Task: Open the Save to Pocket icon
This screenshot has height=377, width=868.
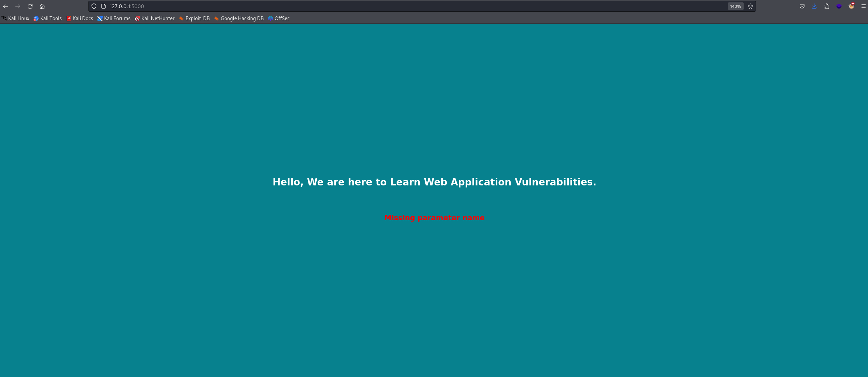Action: (x=802, y=6)
